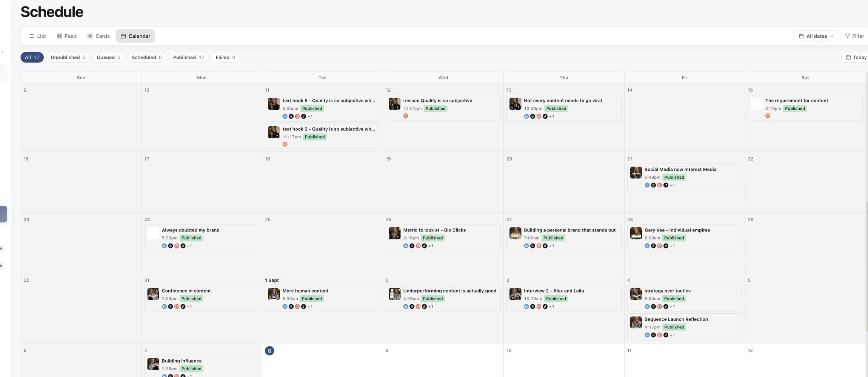Open Building influence post on the 7th
868x377 pixels.
[x=202, y=366]
